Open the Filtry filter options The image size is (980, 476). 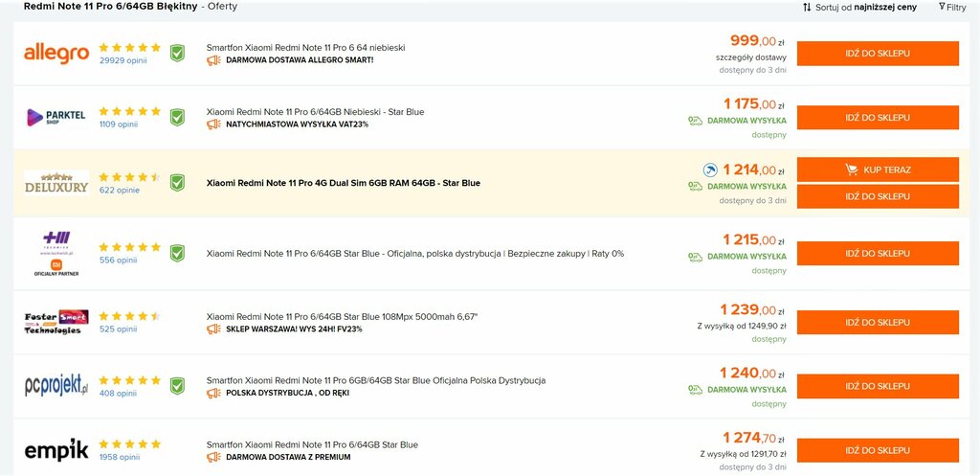coord(952,8)
